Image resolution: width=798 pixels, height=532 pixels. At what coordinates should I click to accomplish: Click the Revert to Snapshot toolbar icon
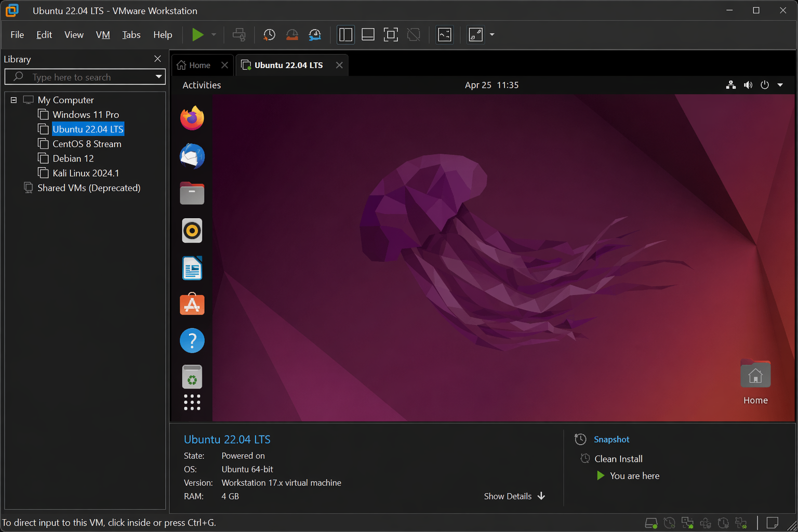pos(292,35)
